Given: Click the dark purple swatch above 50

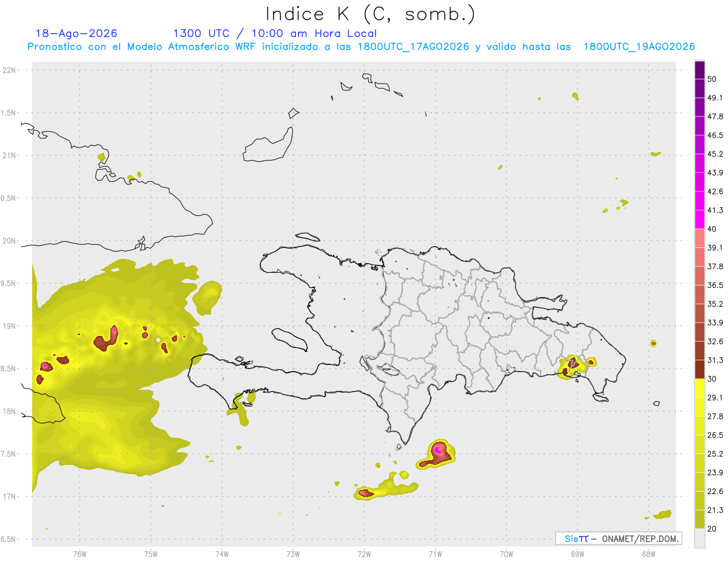Looking at the screenshot, I should 699,70.
